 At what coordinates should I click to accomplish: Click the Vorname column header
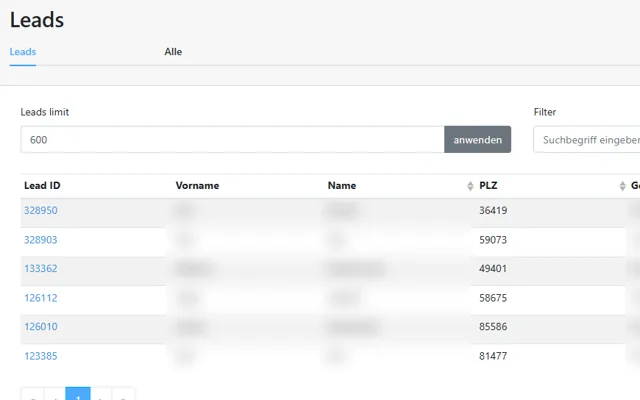click(x=198, y=186)
